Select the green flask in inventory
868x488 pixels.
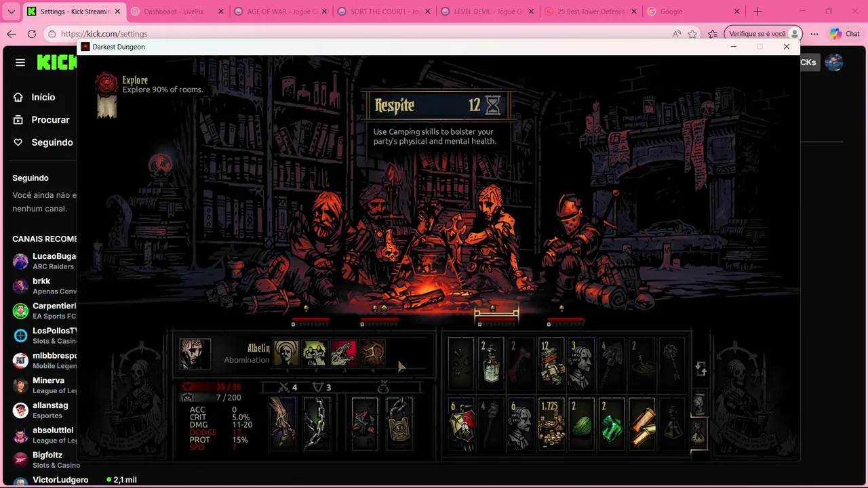click(x=671, y=425)
